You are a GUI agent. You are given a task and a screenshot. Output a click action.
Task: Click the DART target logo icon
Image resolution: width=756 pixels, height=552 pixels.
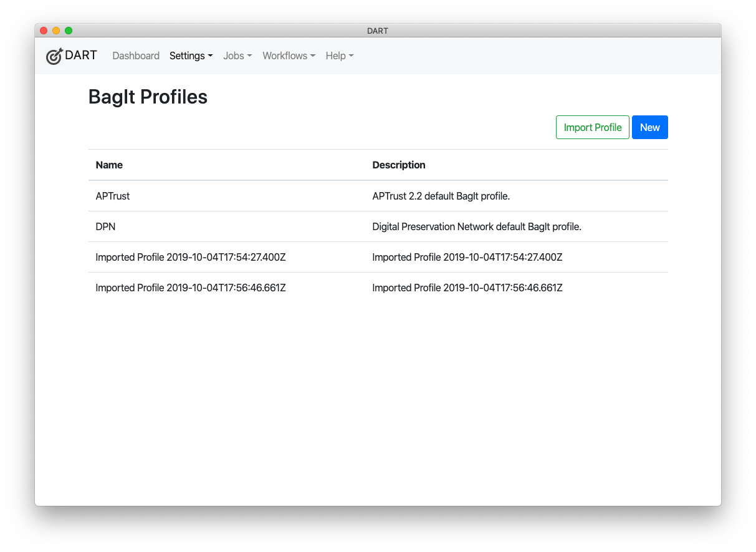pyautogui.click(x=54, y=56)
